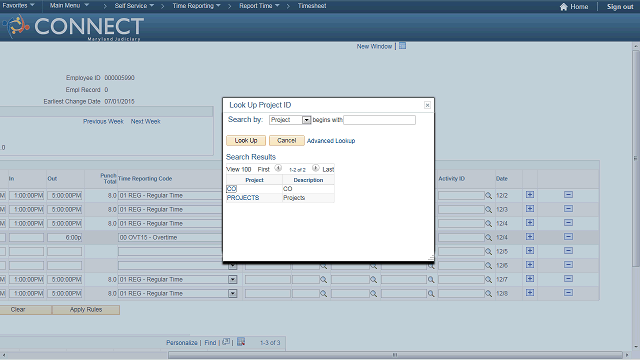The width and height of the screenshot is (640, 360).
Task: Click the Apply Rules button
Action: click(86, 310)
